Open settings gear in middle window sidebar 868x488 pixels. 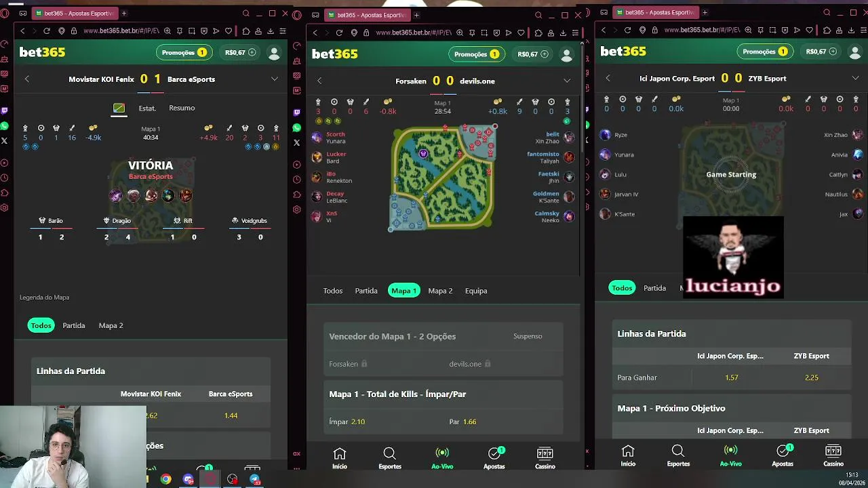[296, 209]
